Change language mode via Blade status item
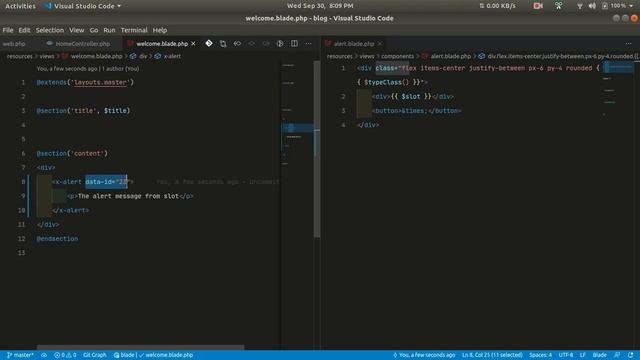 tap(599, 355)
